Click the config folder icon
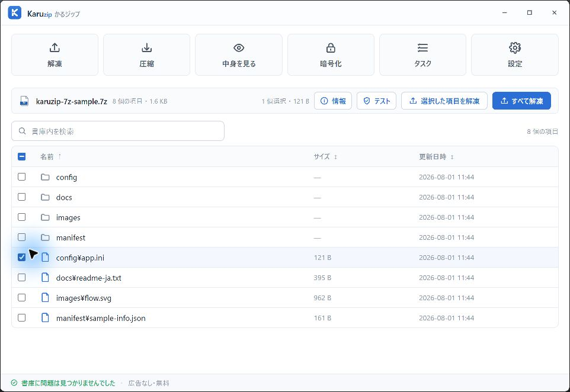The height and width of the screenshot is (392, 570). pos(45,177)
